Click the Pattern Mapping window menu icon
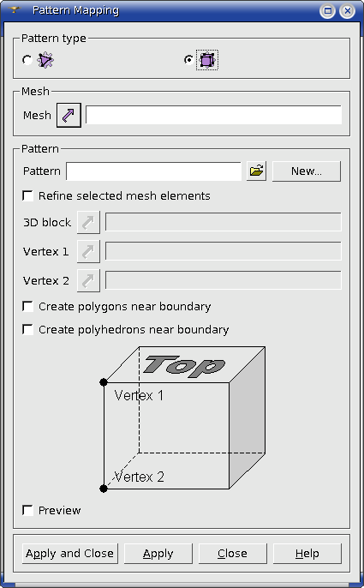The width and height of the screenshot is (364, 588). click(15, 10)
